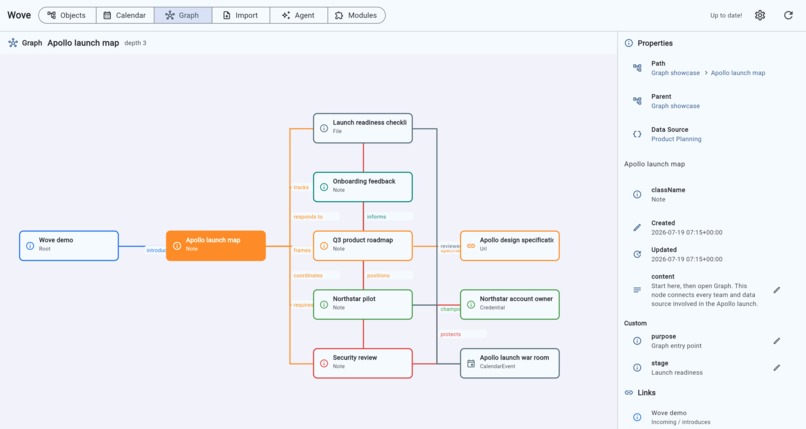Click the 'depth 3' indicator

coord(135,43)
